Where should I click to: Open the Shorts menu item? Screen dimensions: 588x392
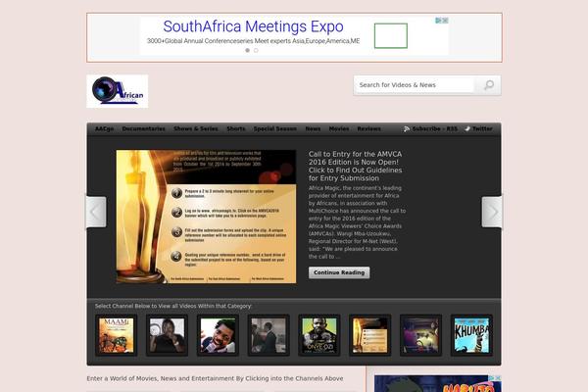236,128
